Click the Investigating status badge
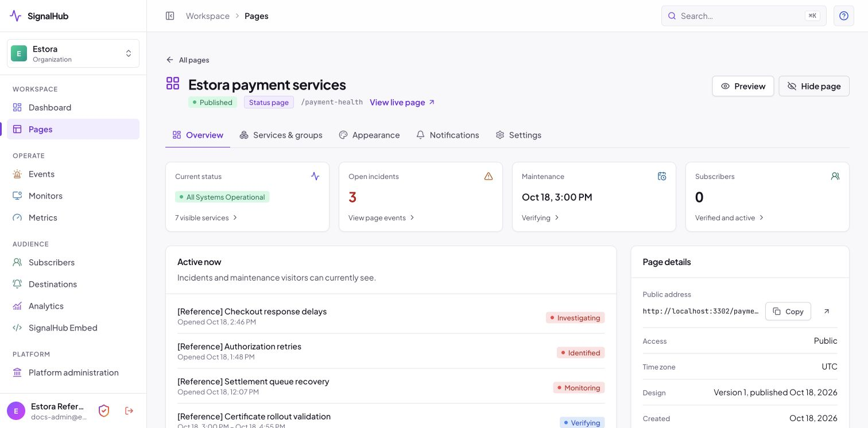Viewport: 868px width, 428px height. (575, 318)
